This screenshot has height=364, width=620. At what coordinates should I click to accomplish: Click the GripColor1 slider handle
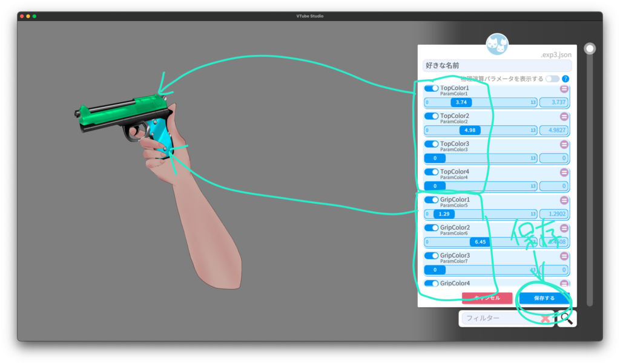(x=443, y=214)
